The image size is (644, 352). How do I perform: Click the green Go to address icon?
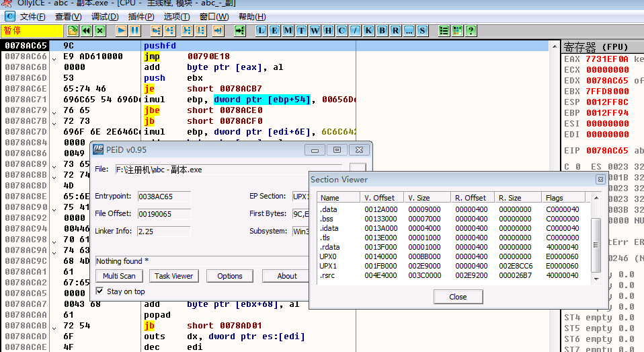240,31
